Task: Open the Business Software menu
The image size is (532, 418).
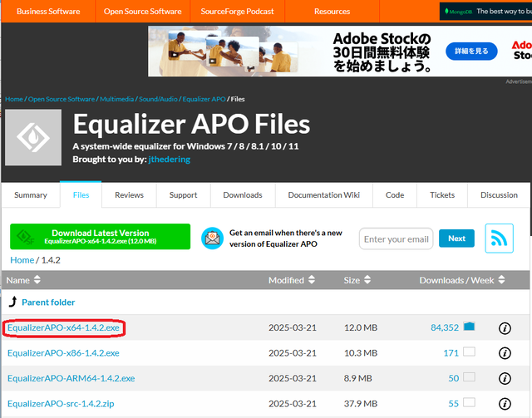Action: coord(48,11)
